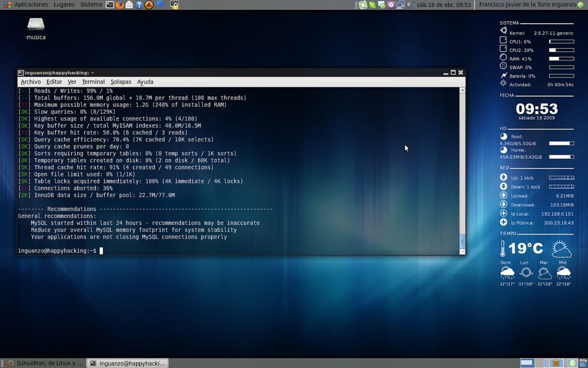Open the mail client icon on the panel

(x=130, y=5)
